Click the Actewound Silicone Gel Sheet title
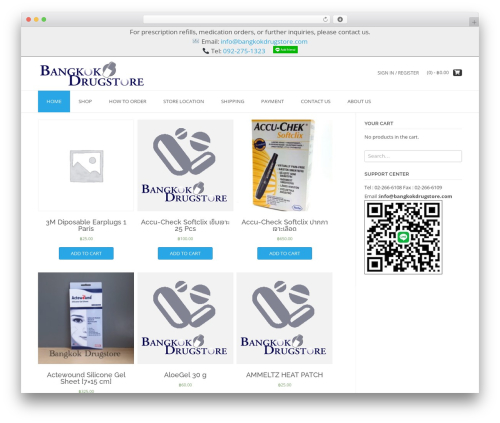 pyautogui.click(x=86, y=378)
